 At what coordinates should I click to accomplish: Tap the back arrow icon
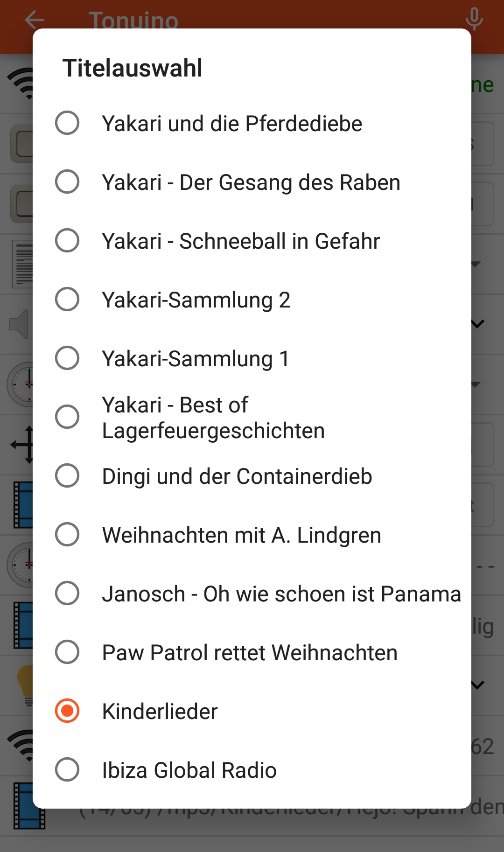click(x=34, y=20)
